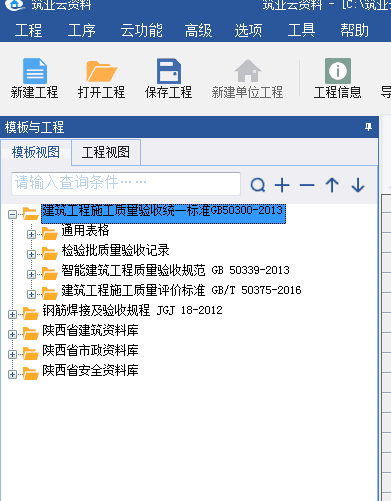Switch to 工程视图 tab
The image size is (391, 501).
pos(106,152)
